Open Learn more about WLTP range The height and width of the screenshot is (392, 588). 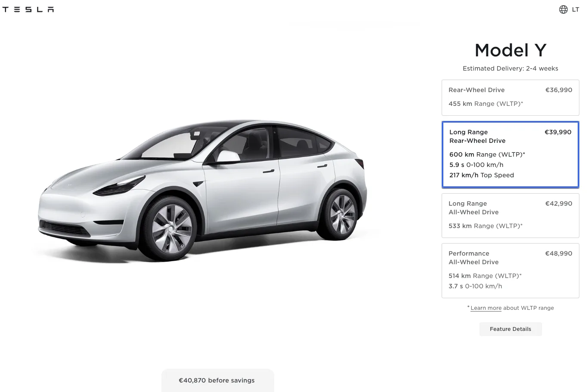[x=486, y=308]
